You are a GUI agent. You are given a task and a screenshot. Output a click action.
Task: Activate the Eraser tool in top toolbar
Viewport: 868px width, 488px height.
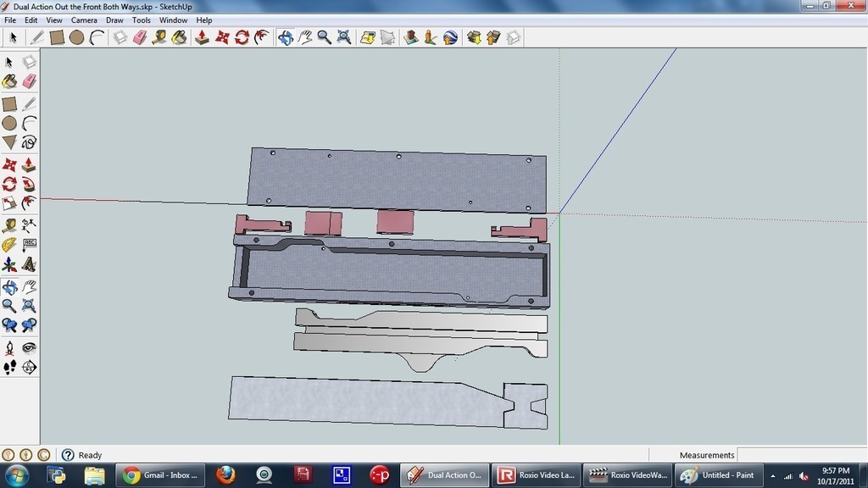(x=140, y=37)
